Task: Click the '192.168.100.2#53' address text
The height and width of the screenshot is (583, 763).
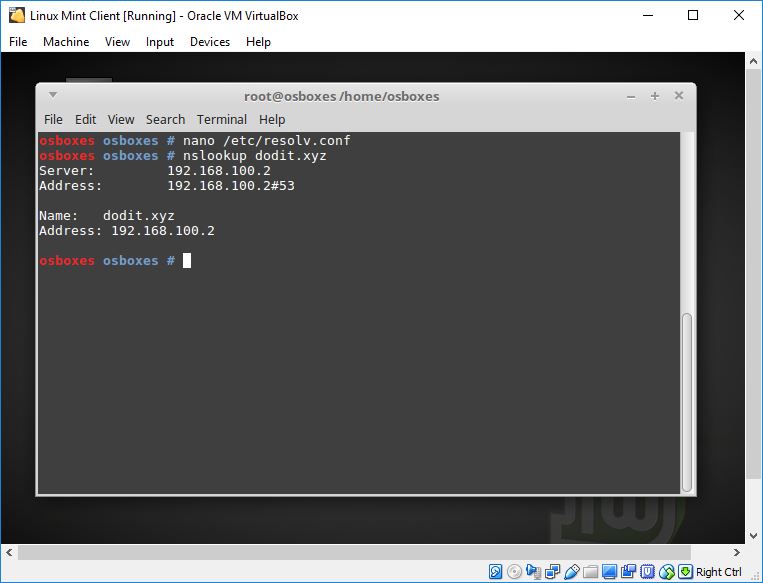Action: (x=231, y=186)
